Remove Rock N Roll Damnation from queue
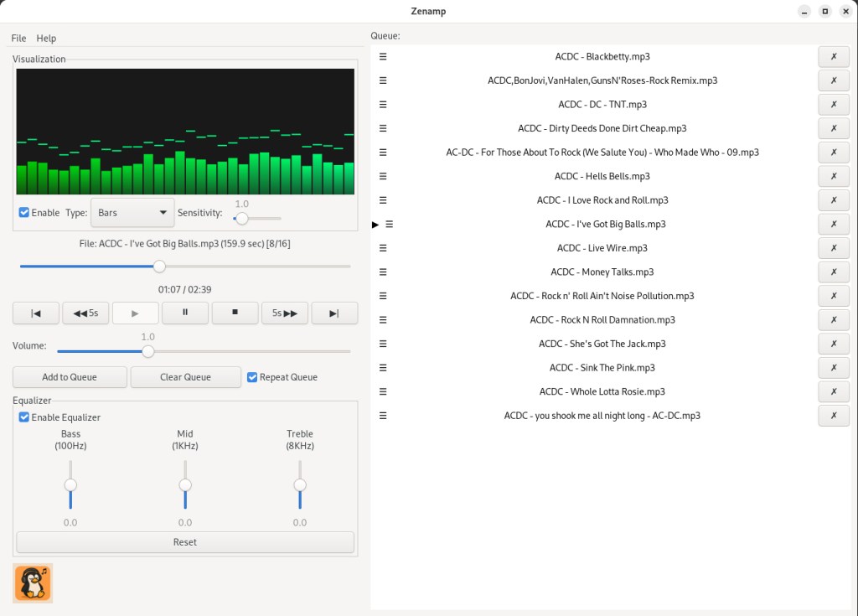The width and height of the screenshot is (858, 616). pyautogui.click(x=834, y=320)
